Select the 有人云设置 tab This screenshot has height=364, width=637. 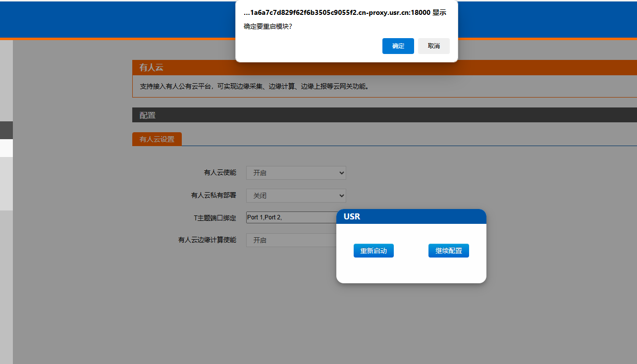coord(157,139)
